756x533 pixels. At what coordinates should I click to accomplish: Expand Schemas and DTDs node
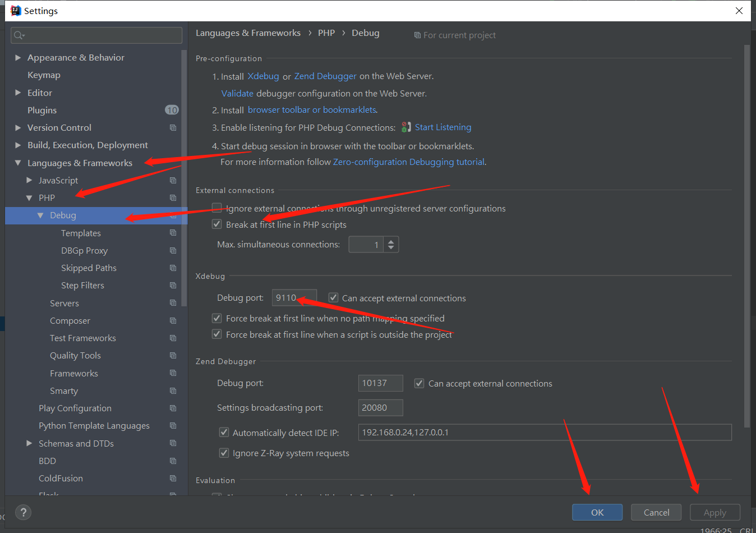(29, 443)
